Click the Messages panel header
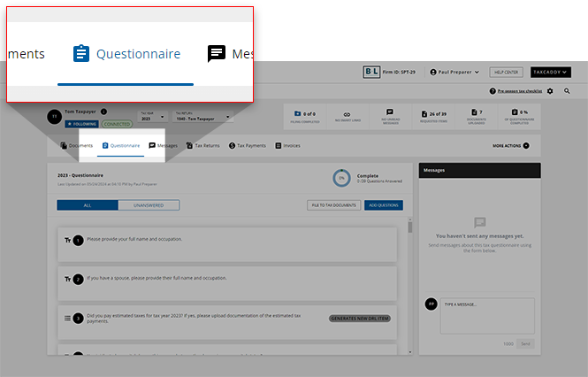The width and height of the screenshot is (588, 377). pyautogui.click(x=479, y=170)
